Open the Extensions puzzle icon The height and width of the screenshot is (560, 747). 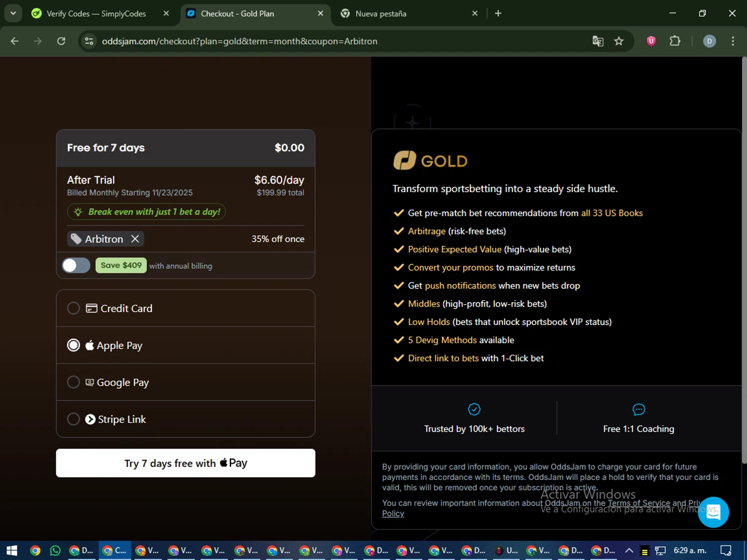point(675,41)
